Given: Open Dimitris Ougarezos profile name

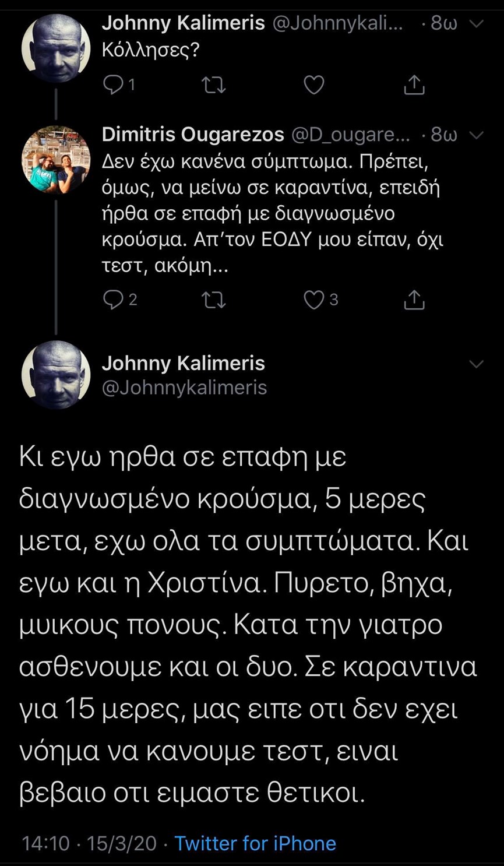Looking at the screenshot, I should pyautogui.click(x=193, y=135).
